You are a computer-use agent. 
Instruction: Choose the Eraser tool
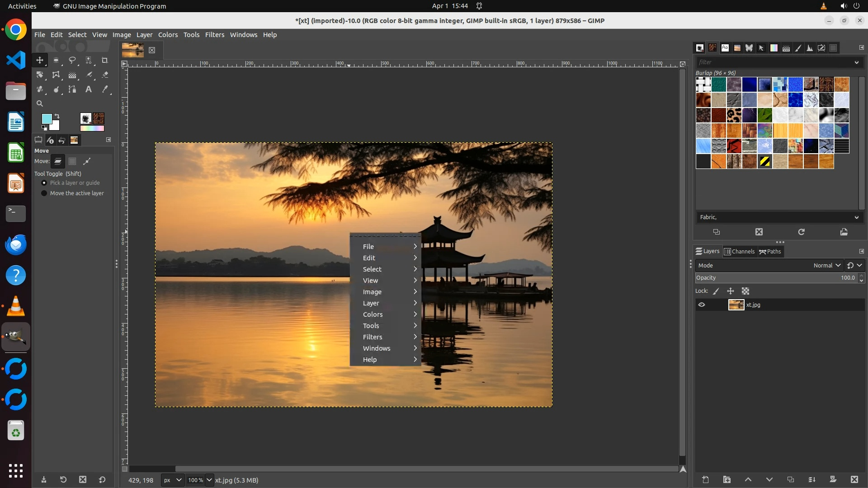(x=105, y=75)
